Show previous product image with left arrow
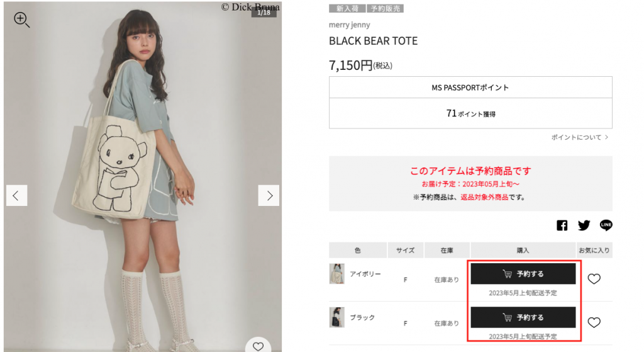Screen dimensions: 644x352 16,195
